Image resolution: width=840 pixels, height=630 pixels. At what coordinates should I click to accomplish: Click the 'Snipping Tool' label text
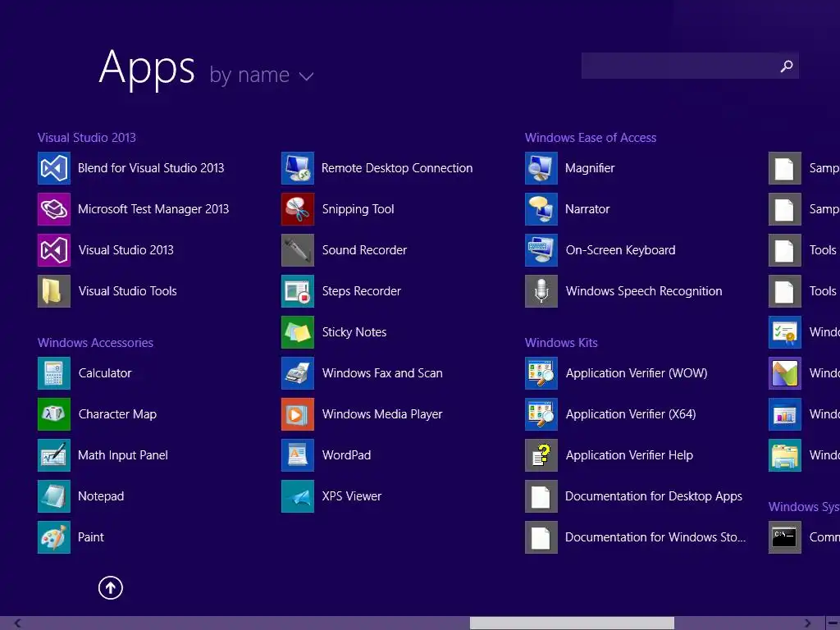358,209
